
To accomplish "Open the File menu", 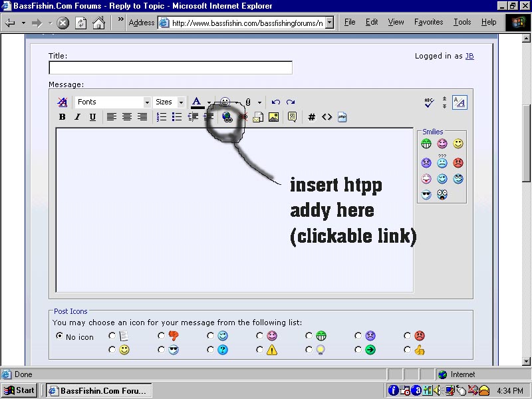I will point(350,22).
